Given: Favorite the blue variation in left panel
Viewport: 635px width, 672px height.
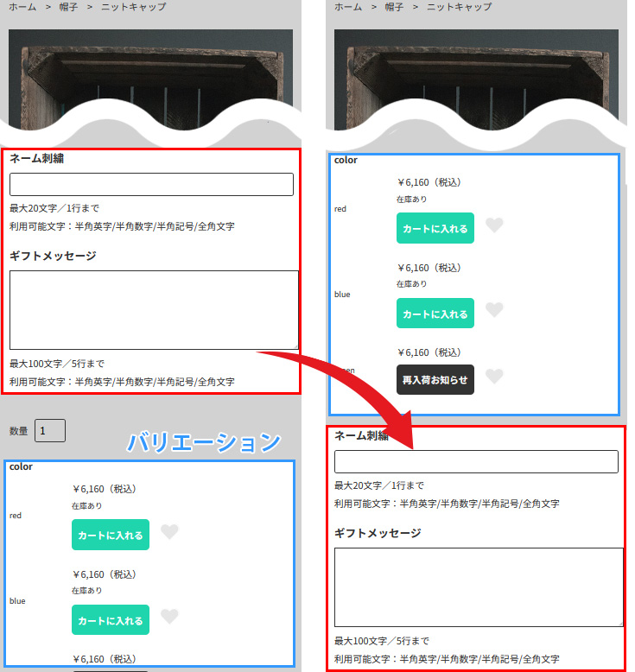Looking at the screenshot, I should point(169,616).
